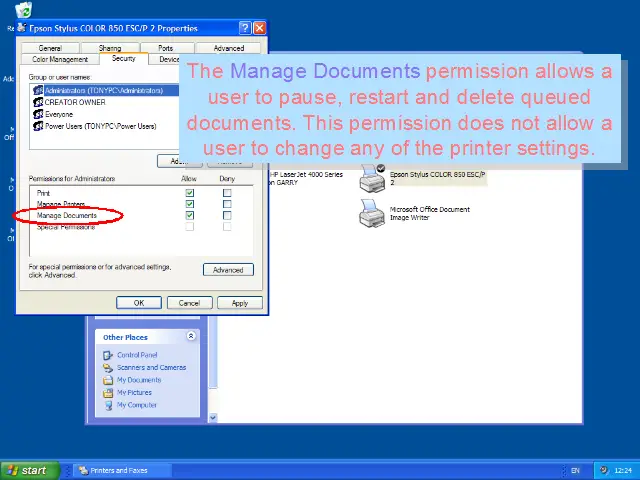Screen dimensions: 640x480
Task: Click My Pictures folder icon in Other Places
Action: pyautogui.click(x=108, y=393)
